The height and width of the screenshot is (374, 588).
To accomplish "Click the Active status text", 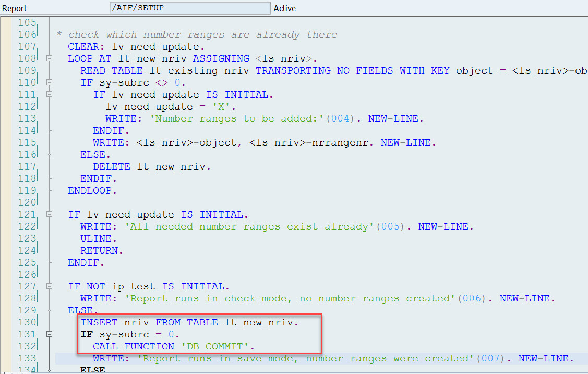I will pyautogui.click(x=285, y=8).
